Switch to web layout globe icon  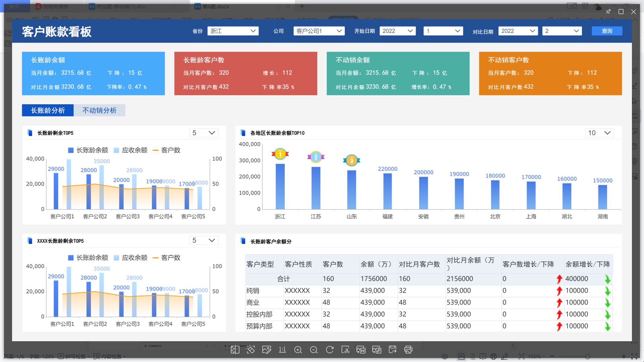click(493, 357)
